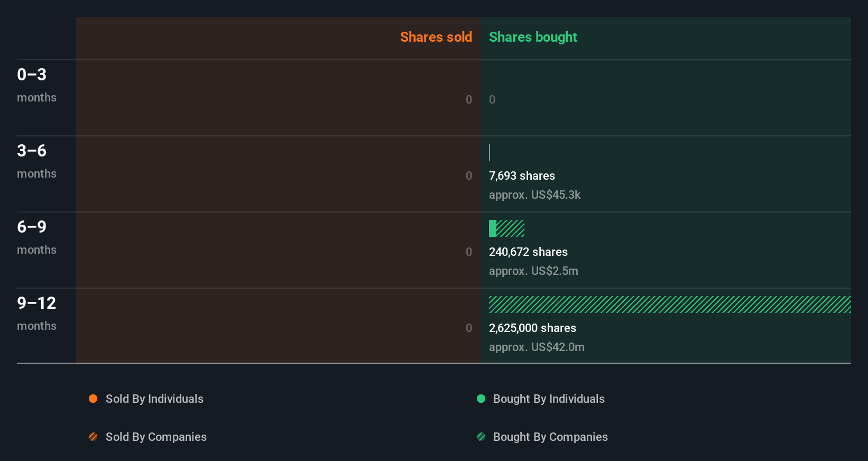Screen dimensions: 868x461
Task: Toggle the Sold By Individuals legend label
Action: (154, 399)
